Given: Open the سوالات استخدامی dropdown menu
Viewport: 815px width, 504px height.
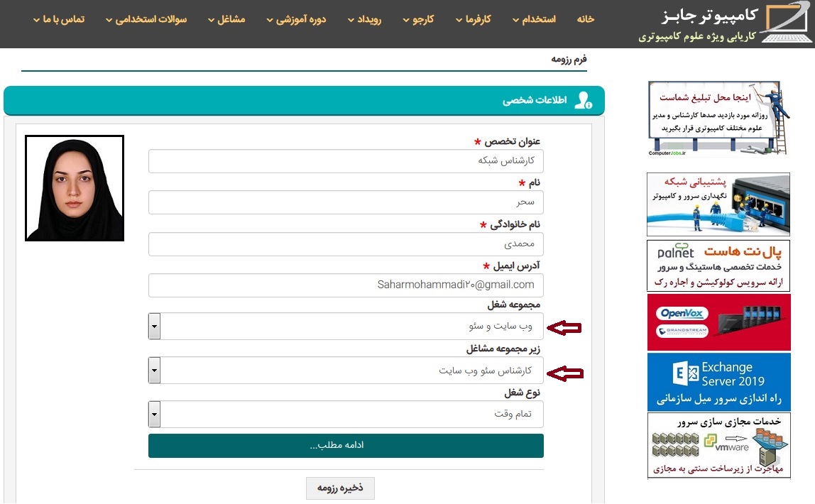Looking at the screenshot, I should click(146, 19).
